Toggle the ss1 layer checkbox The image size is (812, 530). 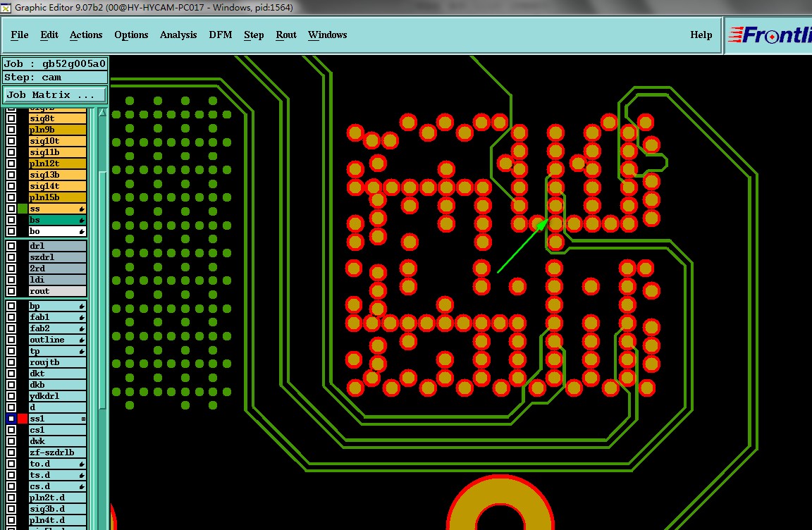(x=11, y=419)
